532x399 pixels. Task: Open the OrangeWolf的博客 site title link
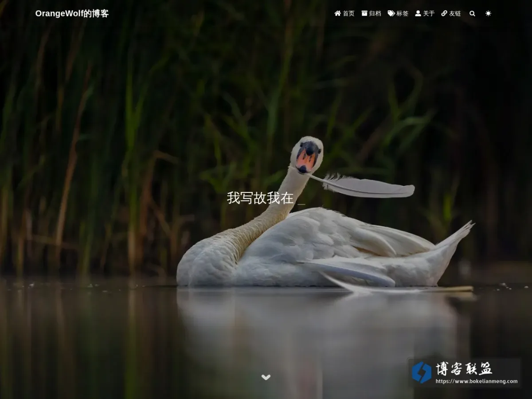(72, 13)
